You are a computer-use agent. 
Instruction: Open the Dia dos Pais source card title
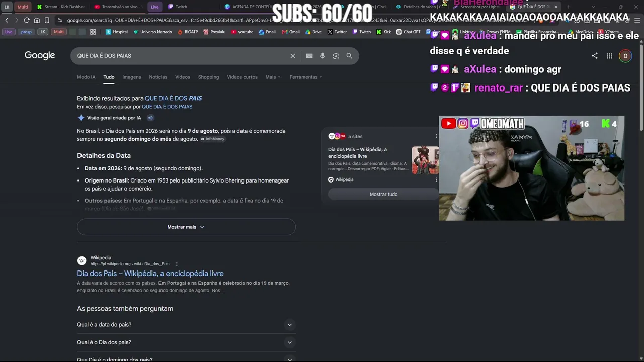[x=357, y=153]
